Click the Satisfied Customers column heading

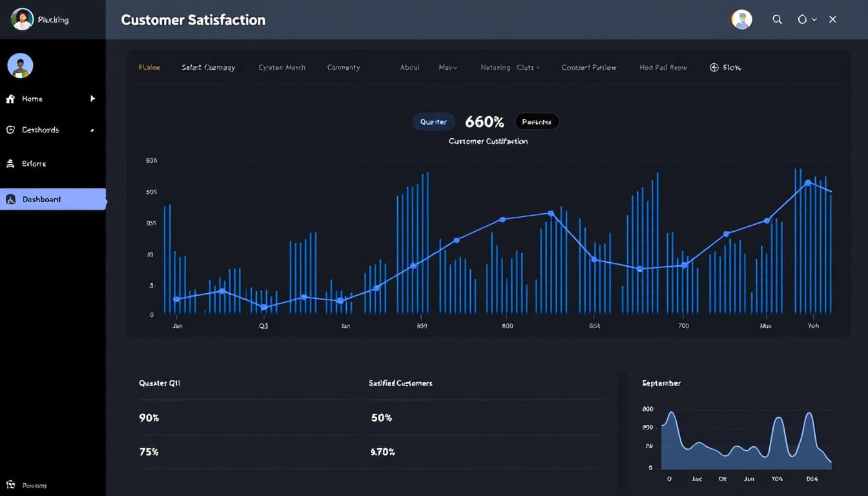(x=400, y=383)
